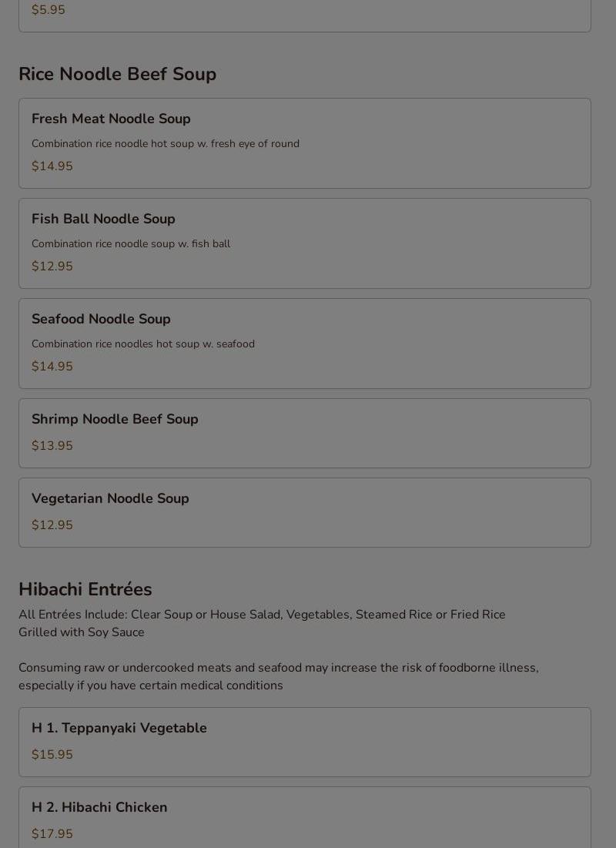Click the Hibachi Entrées section heading
Image resolution: width=616 pixels, height=848 pixels.
pos(85,589)
